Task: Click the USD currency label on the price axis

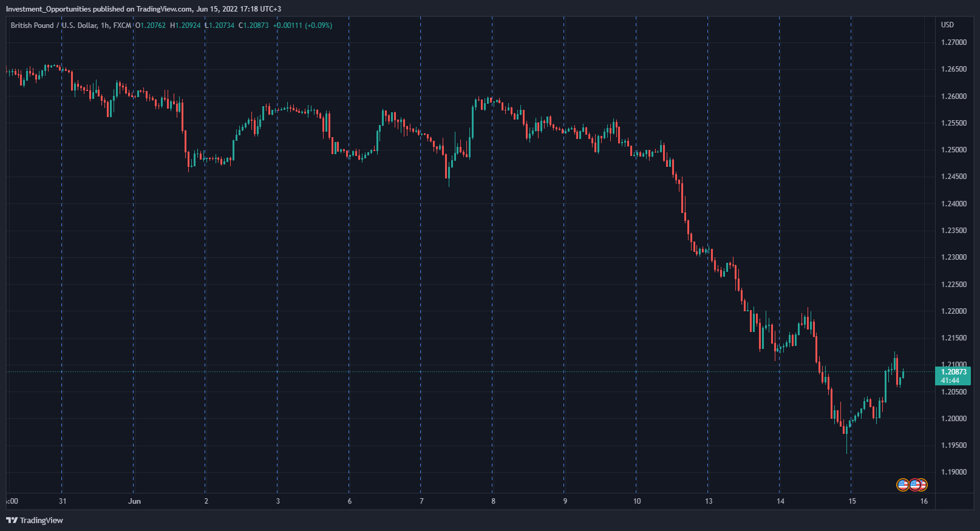Action: click(947, 25)
